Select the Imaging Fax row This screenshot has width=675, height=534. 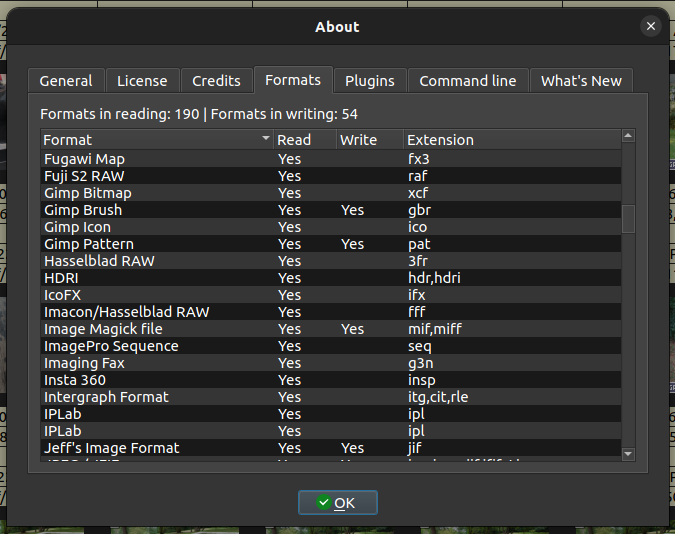[x=331, y=363]
